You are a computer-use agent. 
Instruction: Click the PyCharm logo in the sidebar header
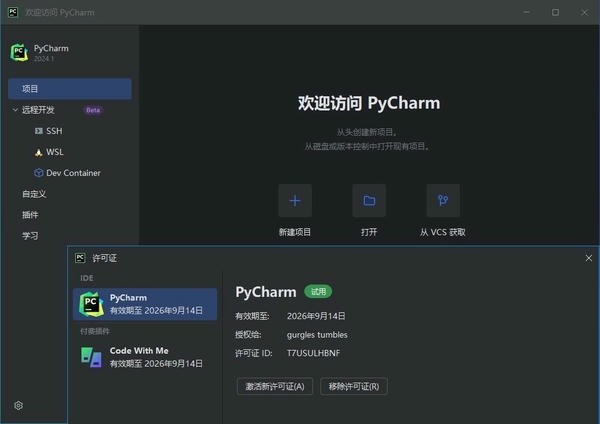19,53
